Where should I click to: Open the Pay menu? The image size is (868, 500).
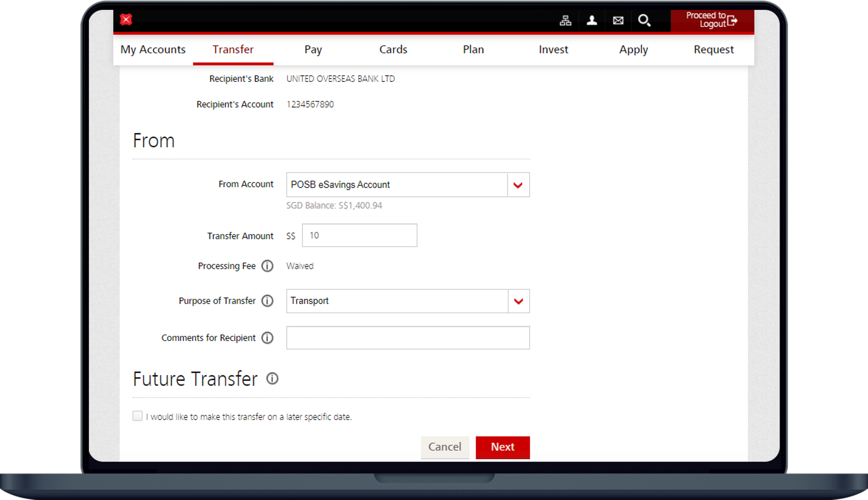click(x=313, y=49)
